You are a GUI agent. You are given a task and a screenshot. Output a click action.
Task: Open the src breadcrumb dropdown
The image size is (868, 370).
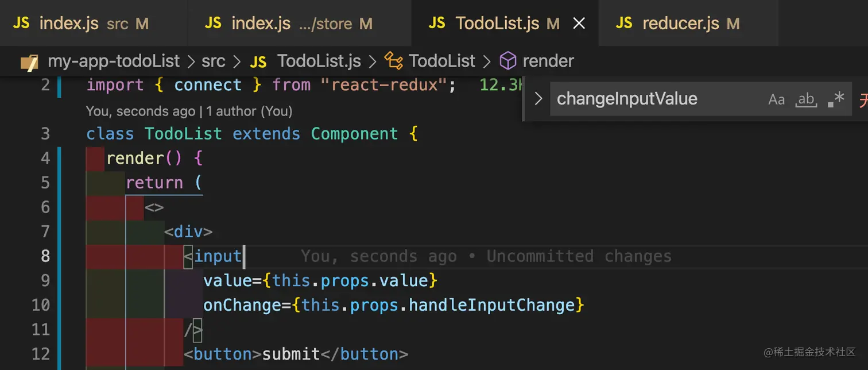pyautogui.click(x=213, y=61)
